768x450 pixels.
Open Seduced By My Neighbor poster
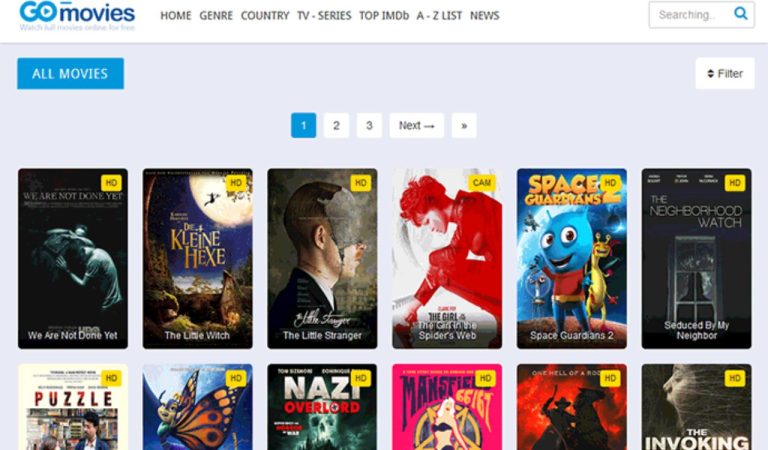click(x=696, y=259)
